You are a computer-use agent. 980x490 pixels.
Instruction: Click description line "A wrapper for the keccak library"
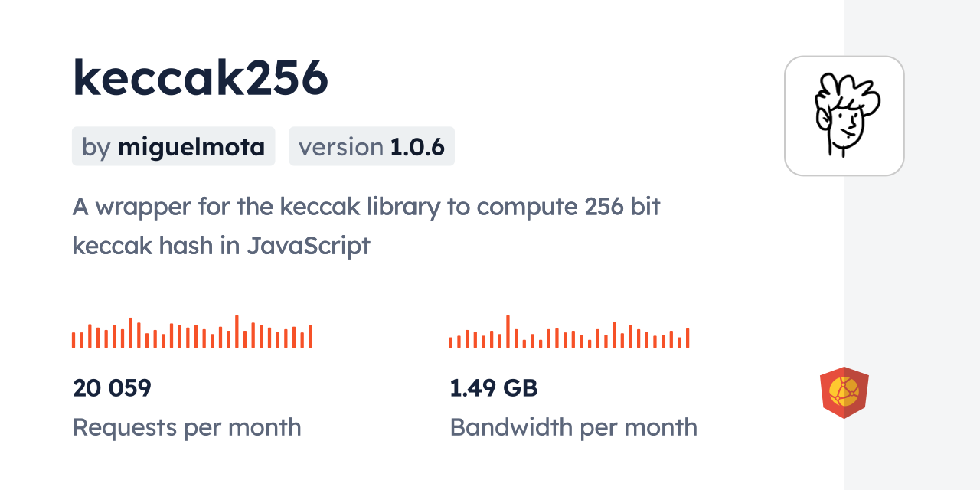point(366,207)
